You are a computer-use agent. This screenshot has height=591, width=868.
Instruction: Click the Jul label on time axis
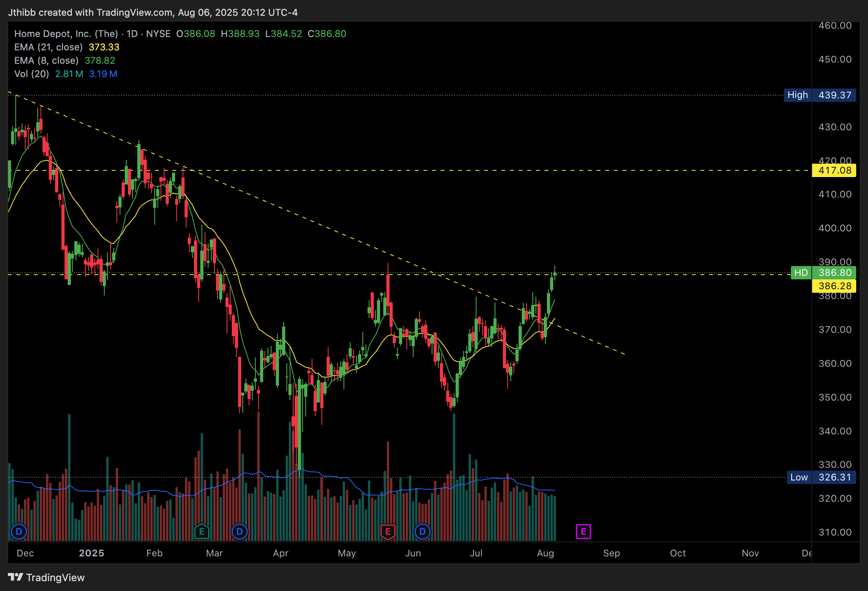click(x=476, y=553)
